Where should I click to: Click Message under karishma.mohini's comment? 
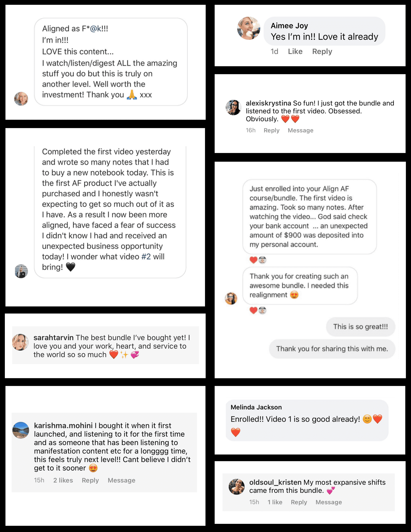point(121,480)
